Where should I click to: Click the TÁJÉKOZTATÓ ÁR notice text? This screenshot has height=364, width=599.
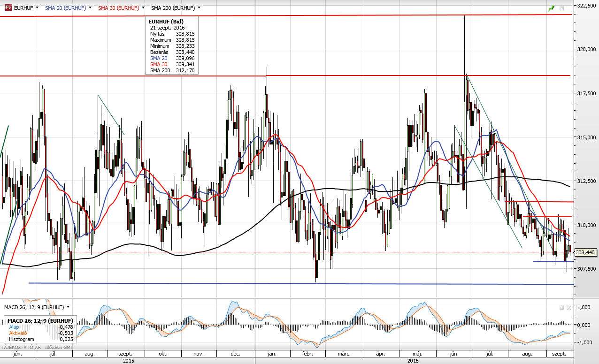(20, 347)
